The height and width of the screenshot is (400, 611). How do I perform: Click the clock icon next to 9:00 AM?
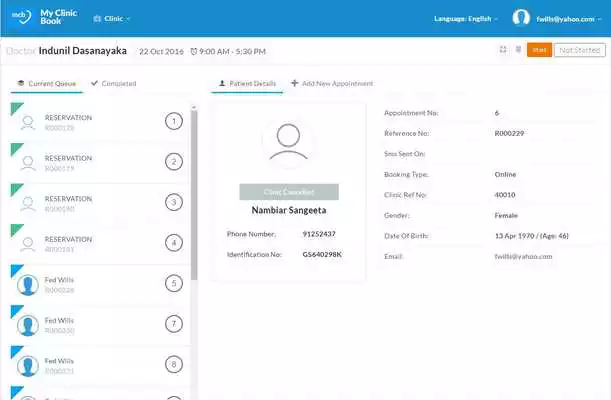[194, 51]
